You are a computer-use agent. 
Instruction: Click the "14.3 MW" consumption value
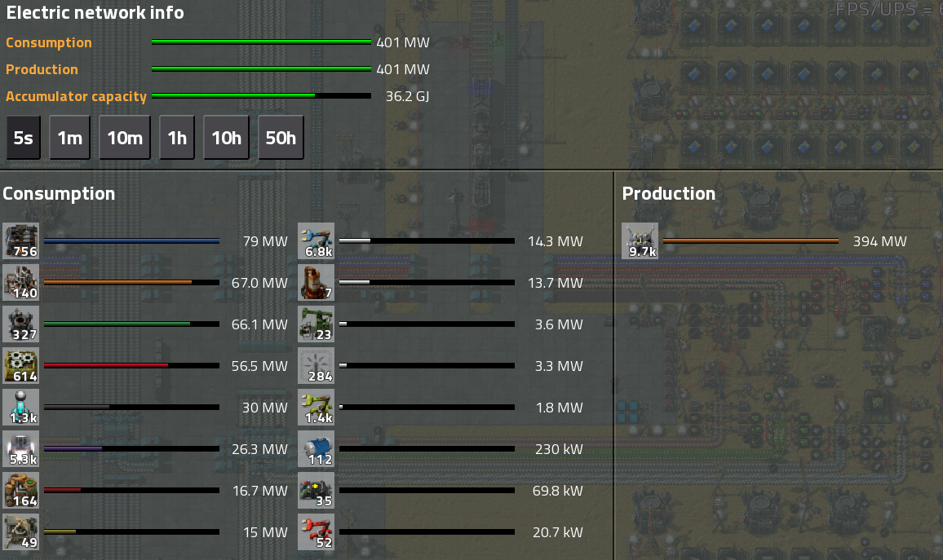pyautogui.click(x=555, y=241)
